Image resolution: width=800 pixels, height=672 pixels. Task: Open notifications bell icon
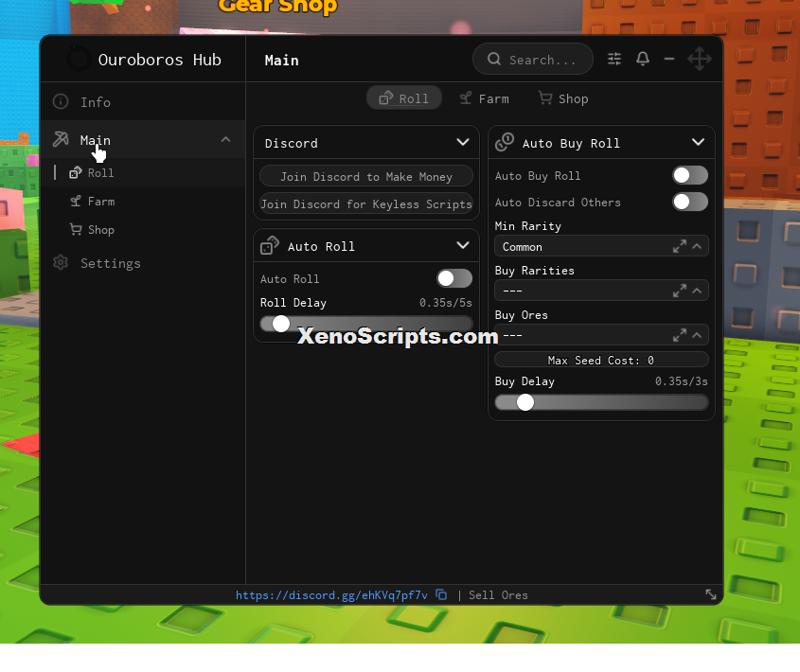click(643, 59)
